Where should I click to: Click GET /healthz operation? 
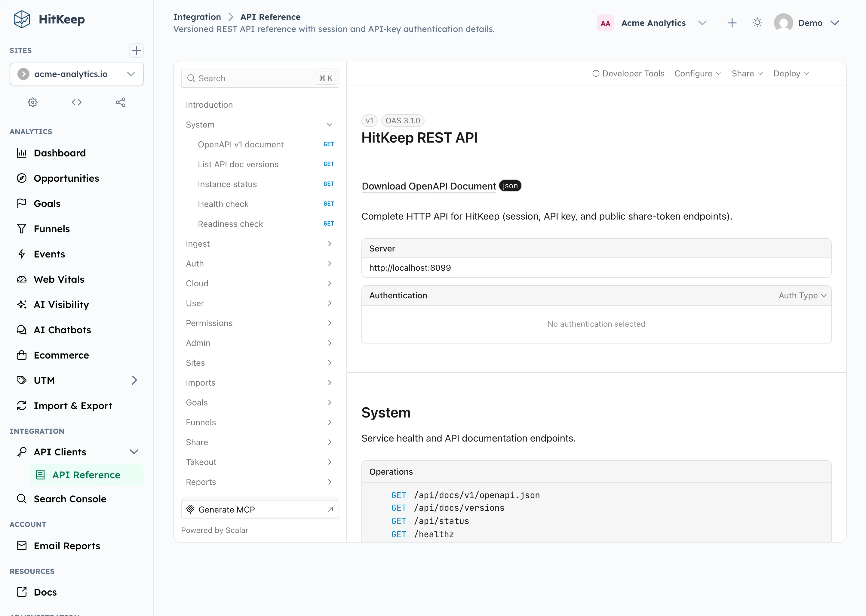pos(422,534)
